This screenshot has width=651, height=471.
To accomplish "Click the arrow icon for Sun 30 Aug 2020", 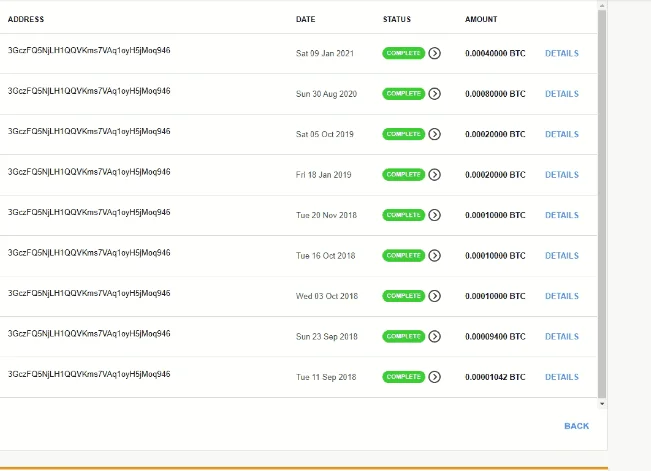I will point(434,94).
